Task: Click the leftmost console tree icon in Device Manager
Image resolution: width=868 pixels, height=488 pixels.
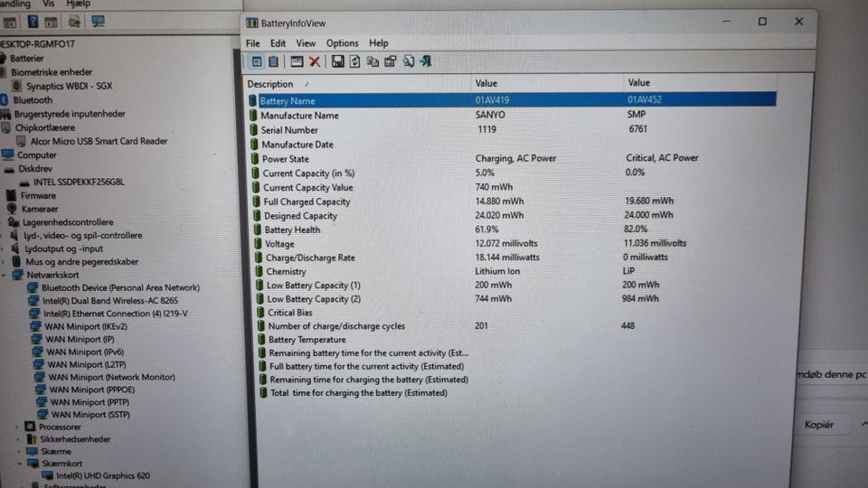Action: pyautogui.click(x=9, y=23)
